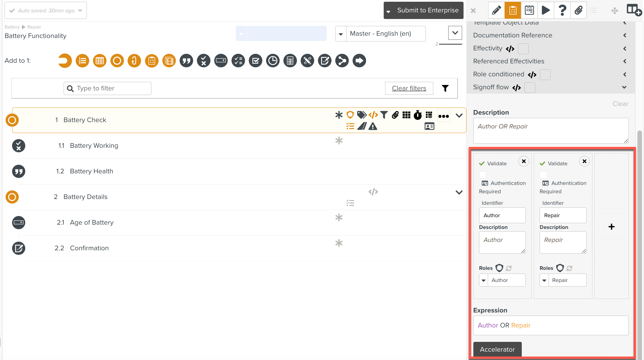This screenshot has height=360, width=644.
Task: Add a table element to step 1
Action: (x=100, y=61)
